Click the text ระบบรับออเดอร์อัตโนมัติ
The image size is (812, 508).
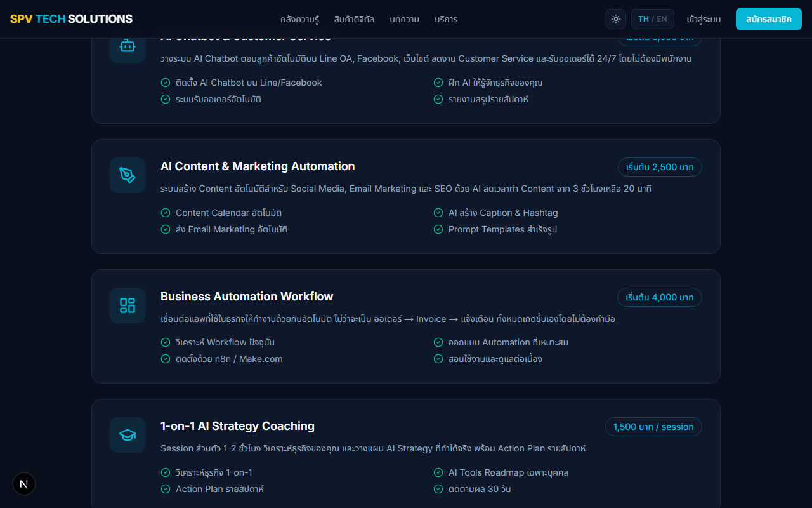point(218,99)
